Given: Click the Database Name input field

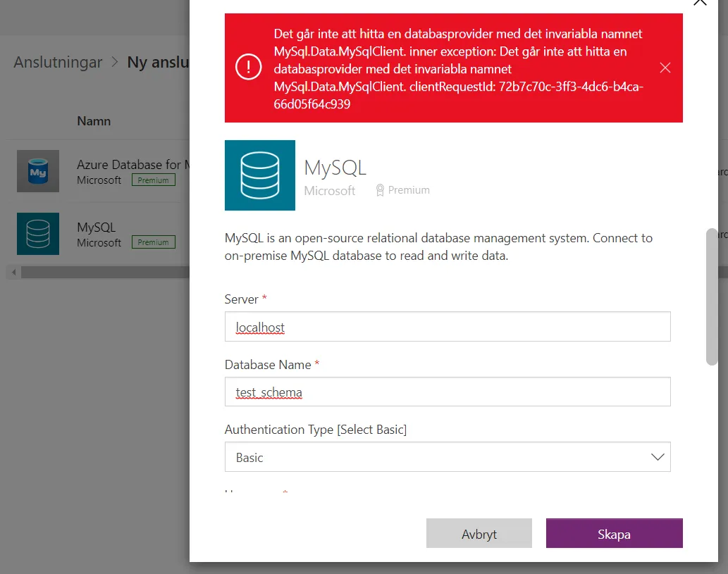Looking at the screenshot, I should click(x=448, y=392).
